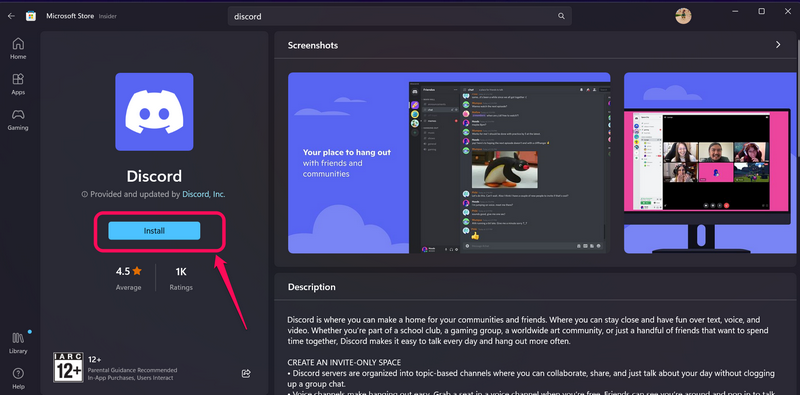Click CREATE AN INVITE-ONLY SPACE text

[344, 362]
